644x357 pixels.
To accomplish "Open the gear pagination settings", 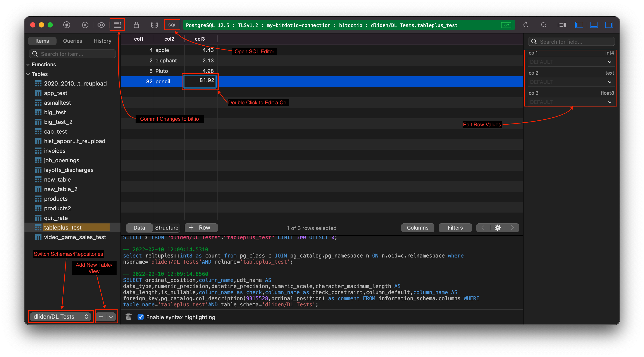I will click(x=498, y=228).
